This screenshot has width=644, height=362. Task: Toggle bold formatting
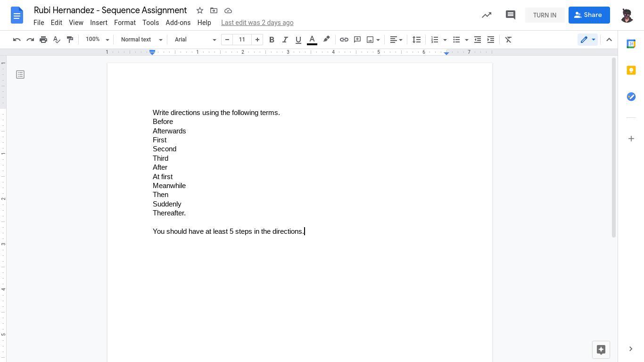(272, 40)
